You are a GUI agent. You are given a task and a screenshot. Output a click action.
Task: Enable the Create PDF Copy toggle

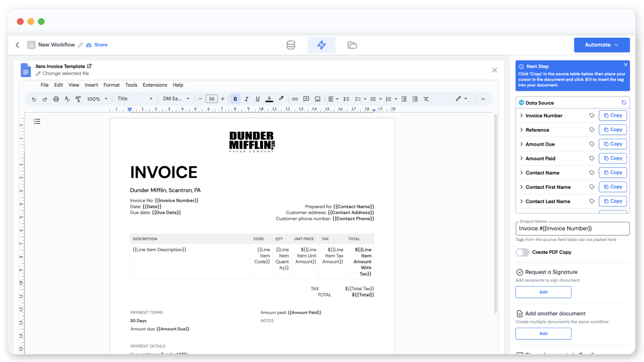tap(522, 252)
